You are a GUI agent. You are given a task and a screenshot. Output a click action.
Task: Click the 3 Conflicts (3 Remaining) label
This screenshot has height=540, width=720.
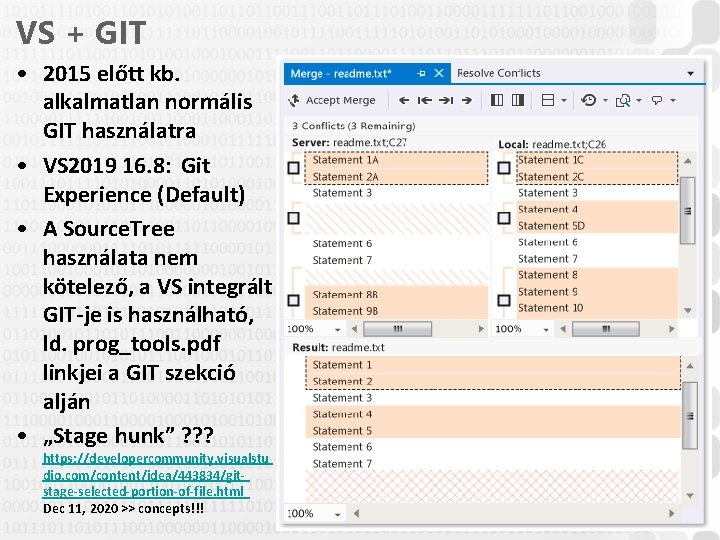[354, 126]
